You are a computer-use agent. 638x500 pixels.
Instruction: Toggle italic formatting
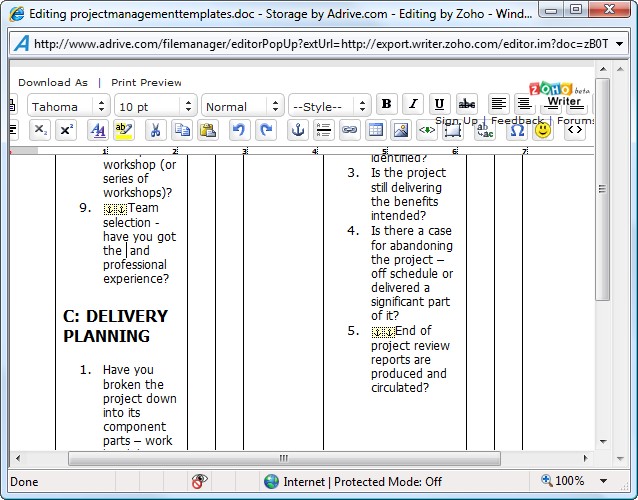413,104
